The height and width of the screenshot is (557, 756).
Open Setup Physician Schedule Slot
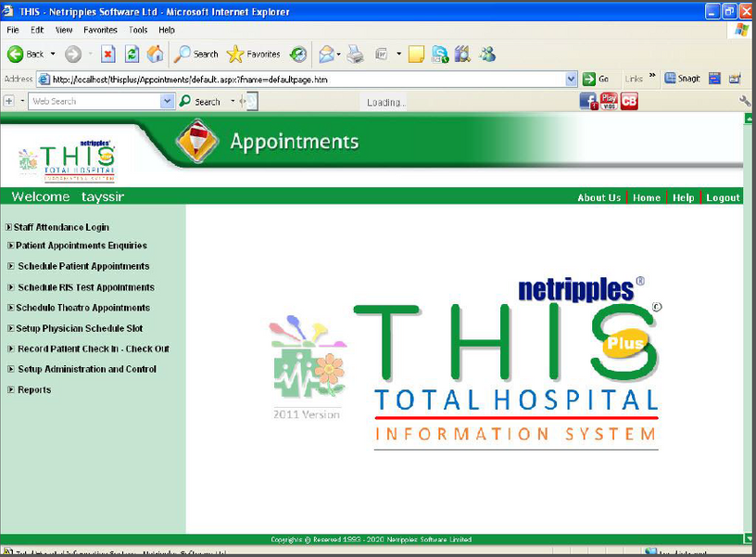[80, 328]
